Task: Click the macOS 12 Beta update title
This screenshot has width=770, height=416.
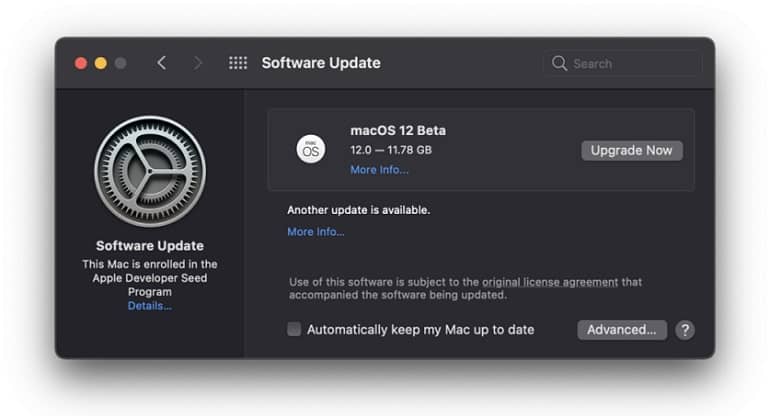Action: pyautogui.click(x=398, y=130)
